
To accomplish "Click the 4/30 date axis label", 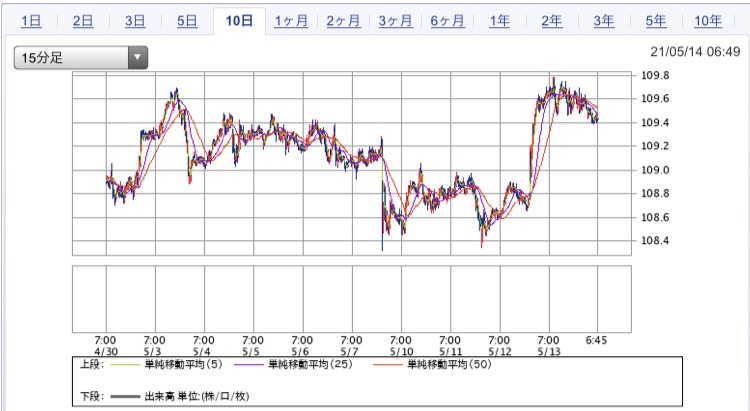I will [x=105, y=352].
